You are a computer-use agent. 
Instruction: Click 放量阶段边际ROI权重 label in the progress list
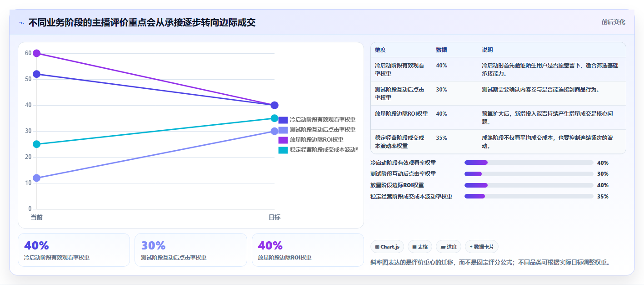click(397, 185)
